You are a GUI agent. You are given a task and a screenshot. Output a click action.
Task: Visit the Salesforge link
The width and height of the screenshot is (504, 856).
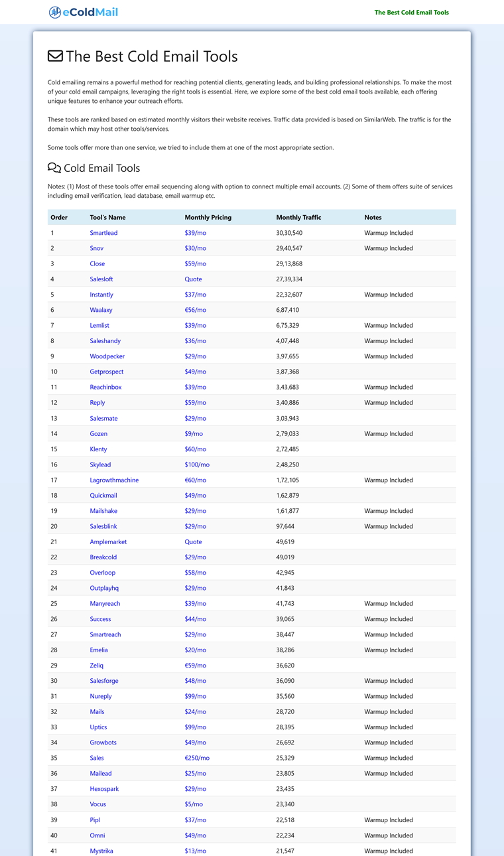tap(104, 681)
